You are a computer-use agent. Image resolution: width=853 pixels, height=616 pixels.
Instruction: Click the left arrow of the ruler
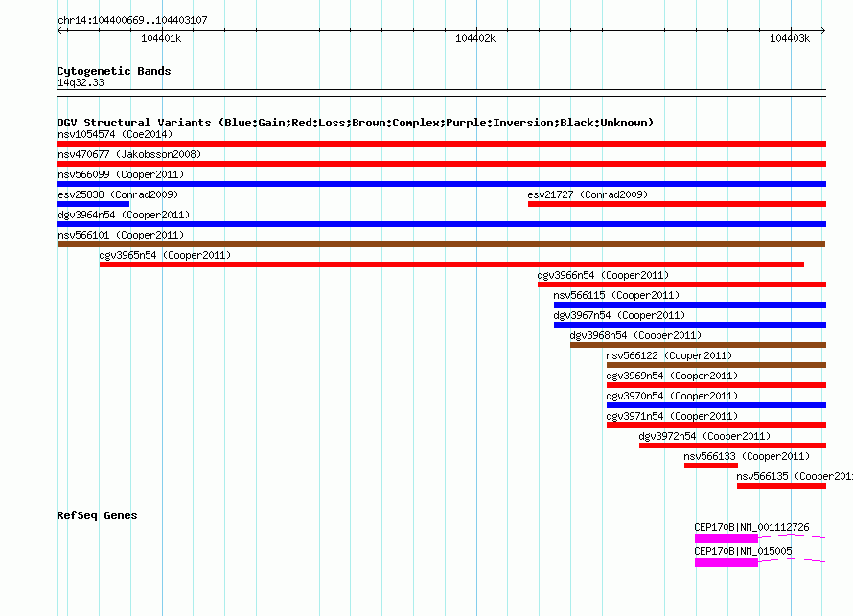click(x=60, y=30)
